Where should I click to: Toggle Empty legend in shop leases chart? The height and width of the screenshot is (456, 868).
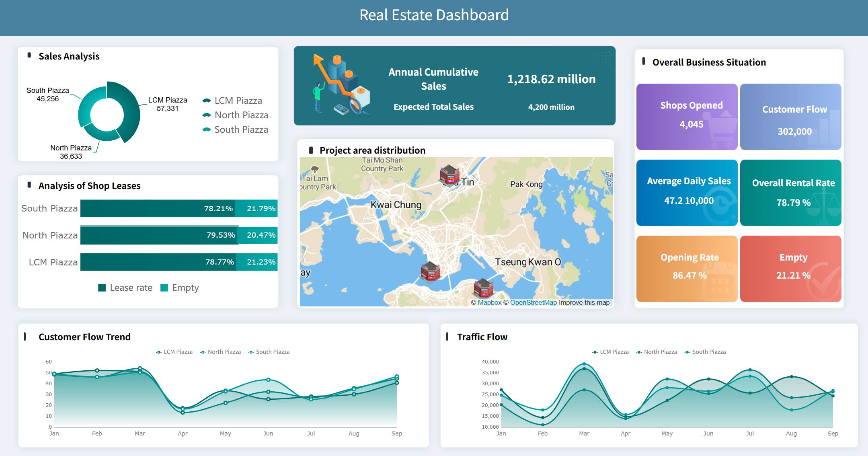click(x=180, y=288)
